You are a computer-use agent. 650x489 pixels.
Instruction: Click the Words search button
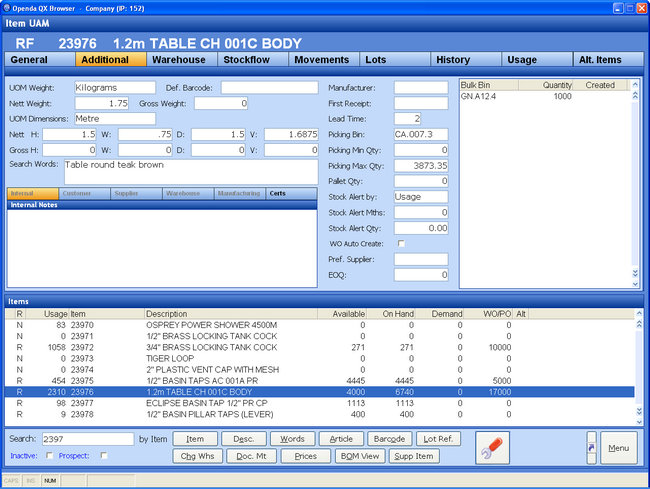[293, 439]
